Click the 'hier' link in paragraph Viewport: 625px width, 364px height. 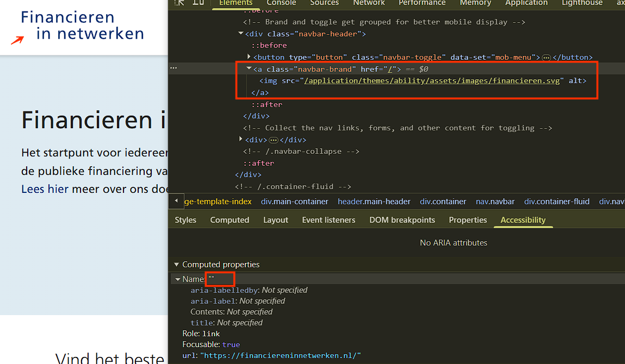(58, 189)
